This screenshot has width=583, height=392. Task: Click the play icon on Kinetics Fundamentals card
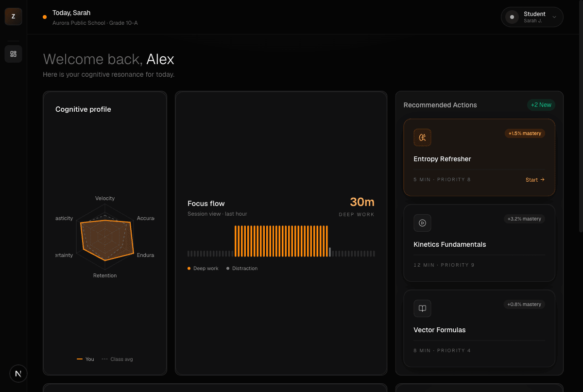pos(422,223)
